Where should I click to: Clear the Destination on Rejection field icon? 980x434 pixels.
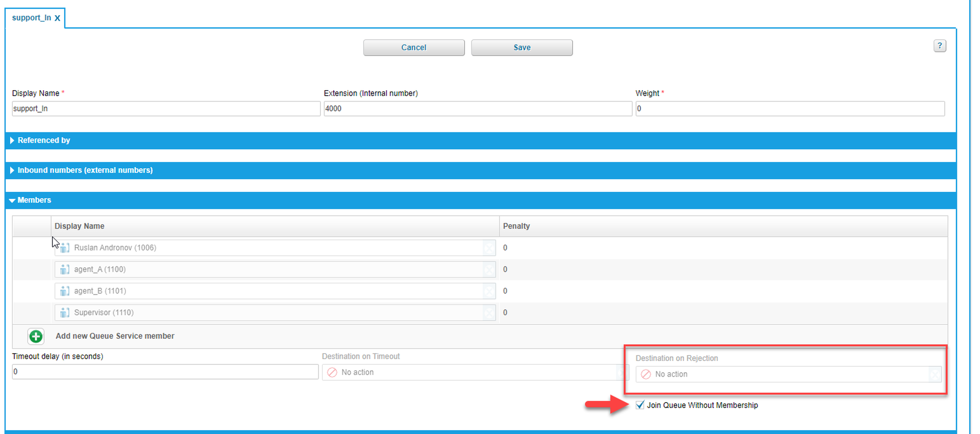(935, 375)
